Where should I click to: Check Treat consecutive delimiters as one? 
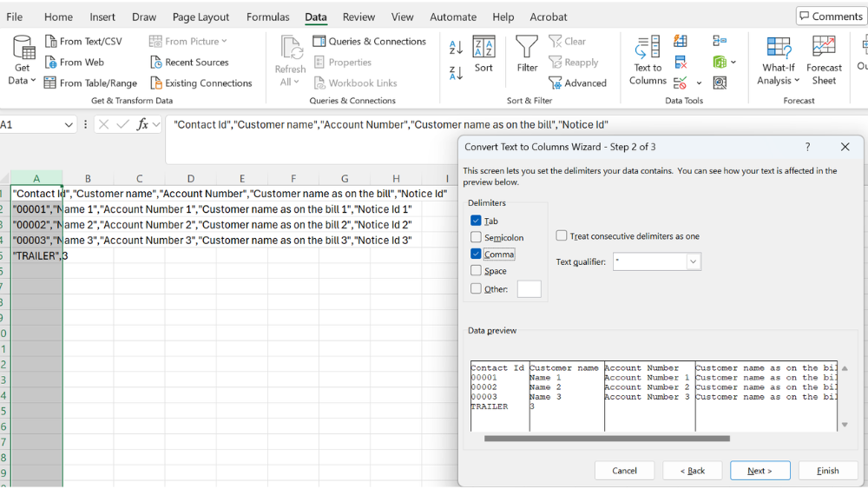[562, 236]
